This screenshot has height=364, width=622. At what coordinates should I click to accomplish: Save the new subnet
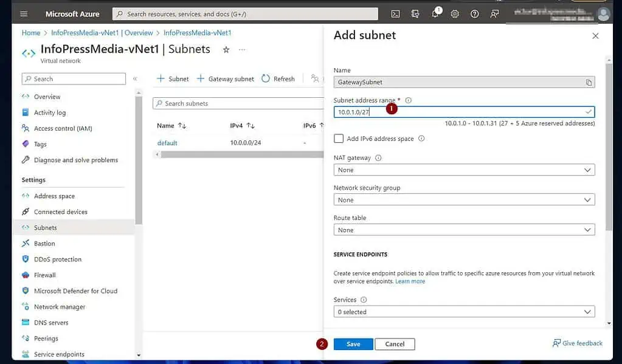(x=353, y=343)
